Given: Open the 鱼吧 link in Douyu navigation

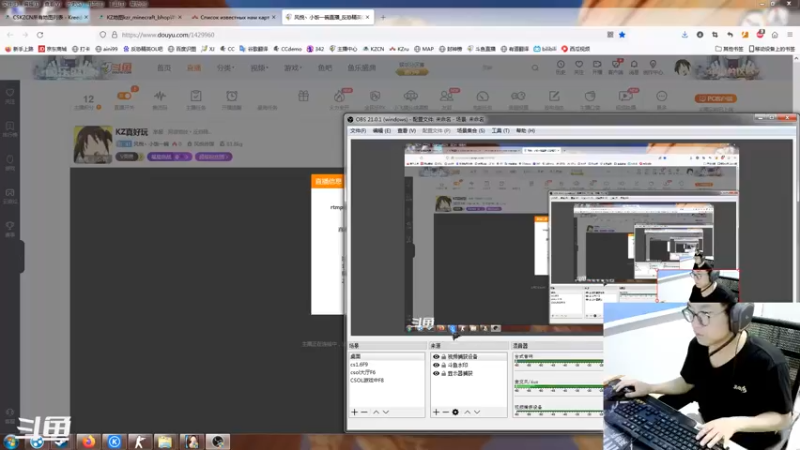Looking at the screenshot, I should (x=324, y=68).
